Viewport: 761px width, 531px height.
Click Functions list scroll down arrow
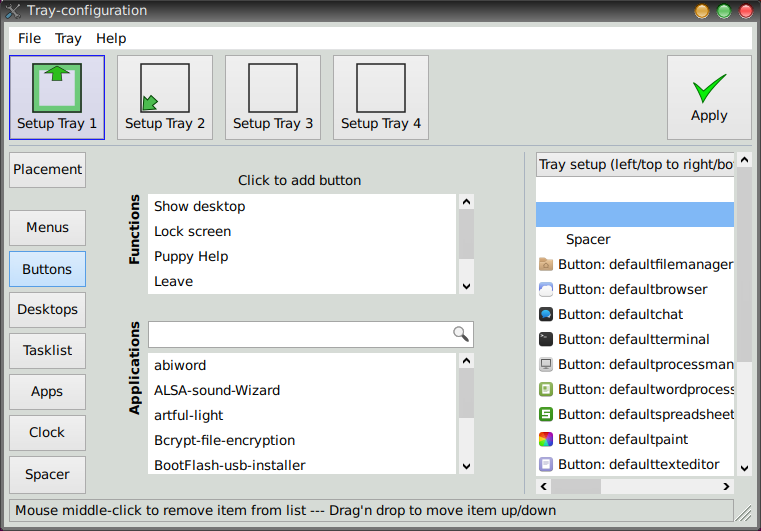tap(466, 286)
